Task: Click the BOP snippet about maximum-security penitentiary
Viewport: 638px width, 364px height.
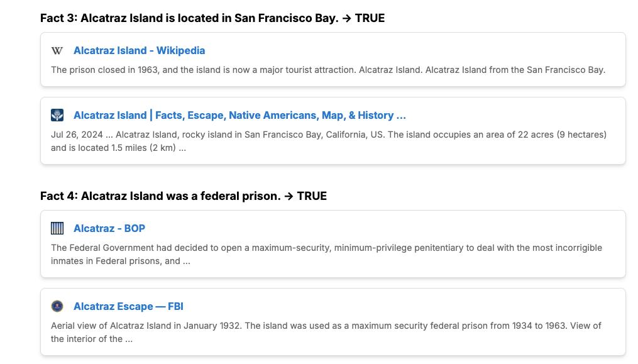Action: click(326, 254)
